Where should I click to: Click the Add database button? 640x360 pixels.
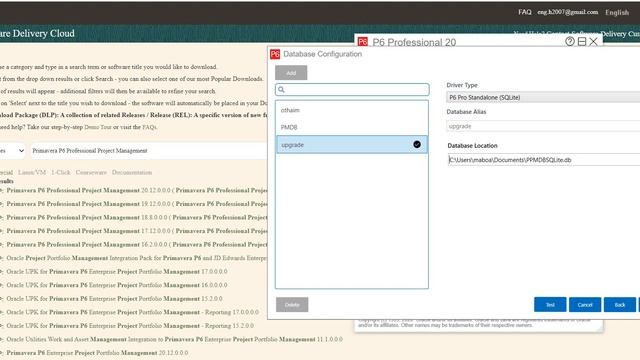291,73
